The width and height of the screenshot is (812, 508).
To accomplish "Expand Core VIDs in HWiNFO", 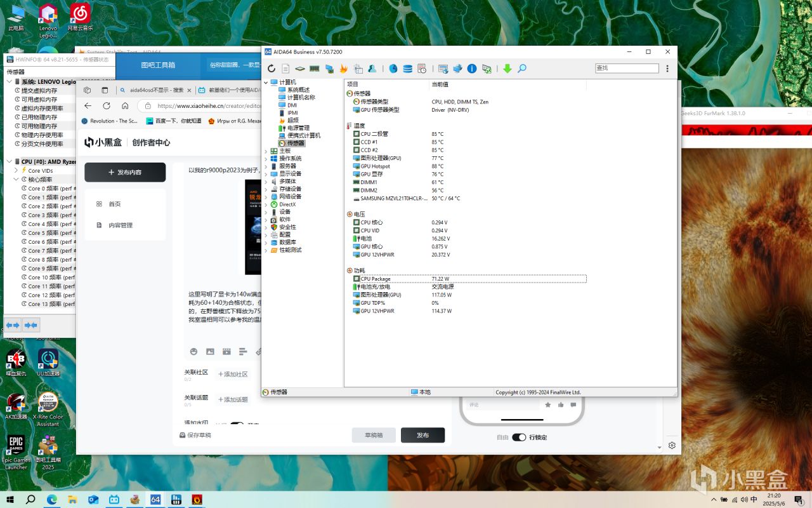I will click(x=16, y=171).
